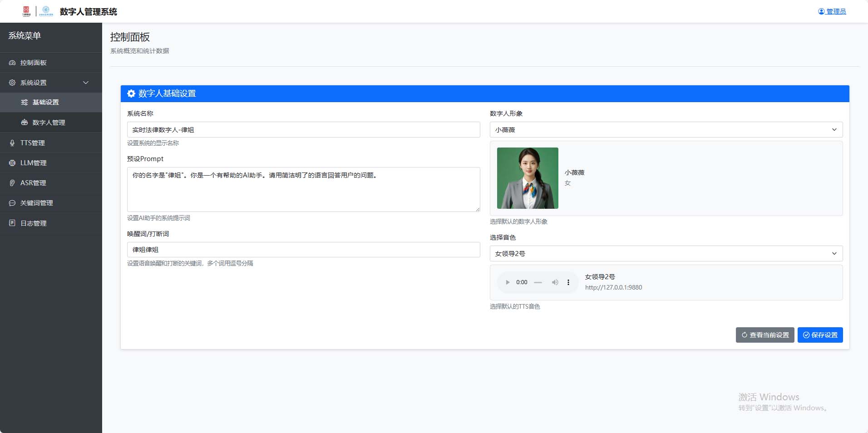The image size is (868, 433).
Task: Select 基础设置 submenu item
Action: pyautogui.click(x=45, y=102)
